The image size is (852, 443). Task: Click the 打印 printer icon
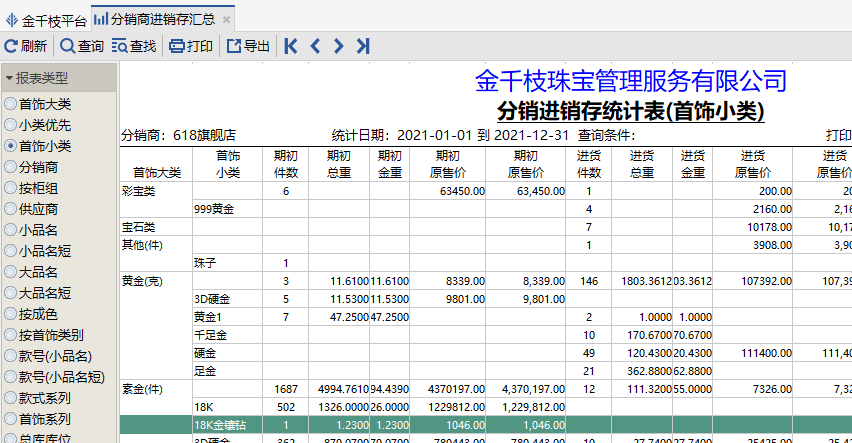point(177,46)
